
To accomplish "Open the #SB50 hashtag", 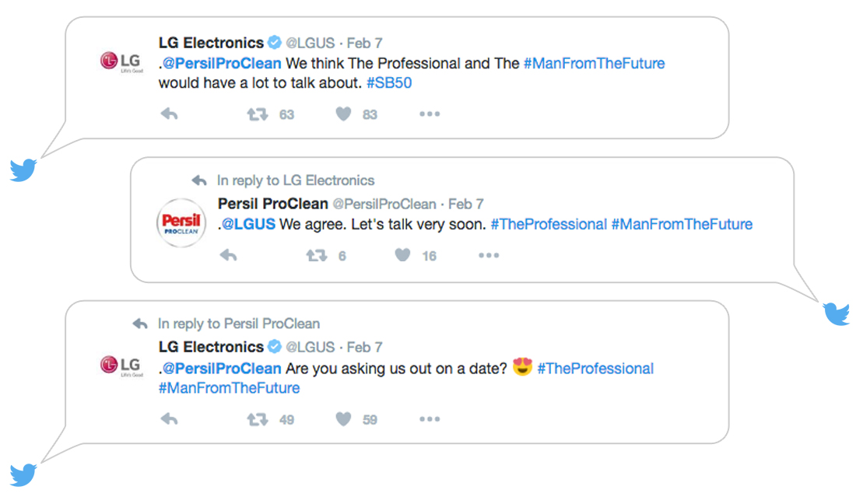I will pos(389,83).
